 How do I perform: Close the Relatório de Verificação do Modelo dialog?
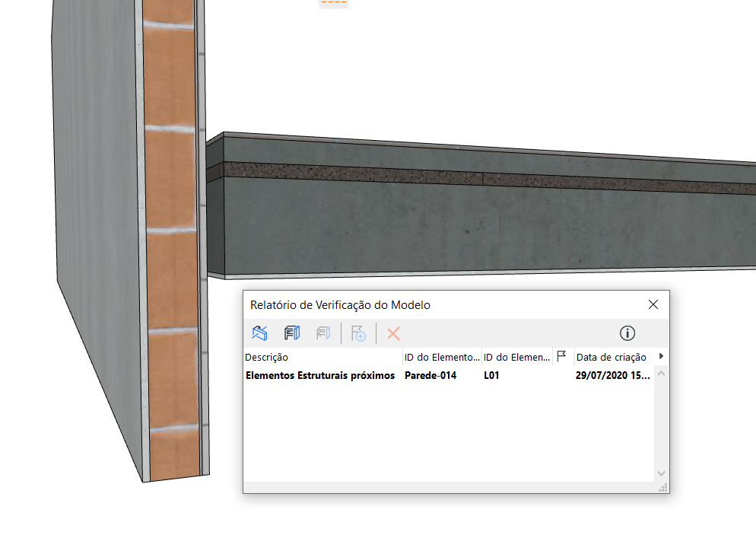click(653, 304)
